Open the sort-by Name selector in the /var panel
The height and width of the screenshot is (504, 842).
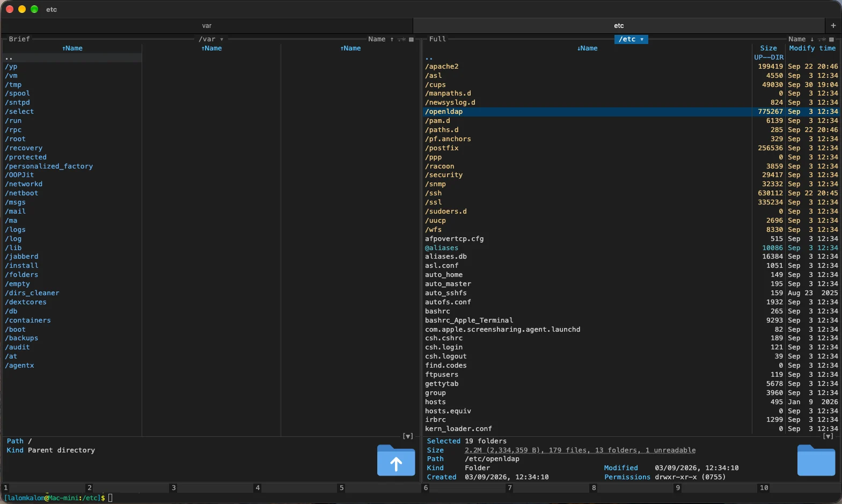pos(377,39)
